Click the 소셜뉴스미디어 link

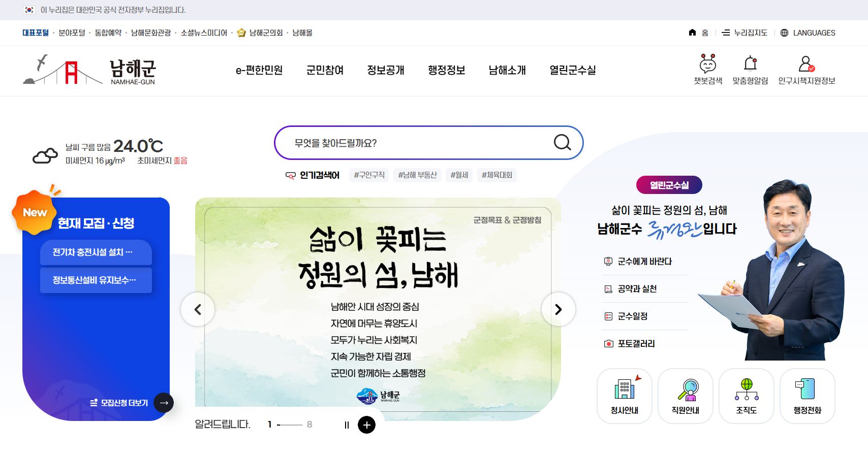[x=204, y=32]
